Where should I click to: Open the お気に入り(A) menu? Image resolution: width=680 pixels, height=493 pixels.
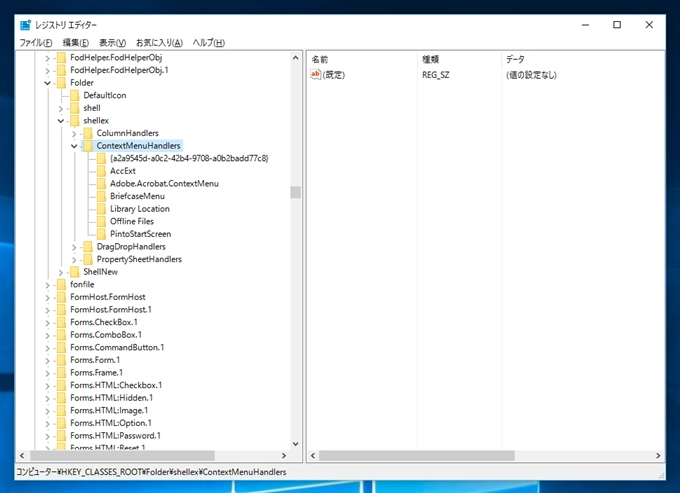pos(159,42)
